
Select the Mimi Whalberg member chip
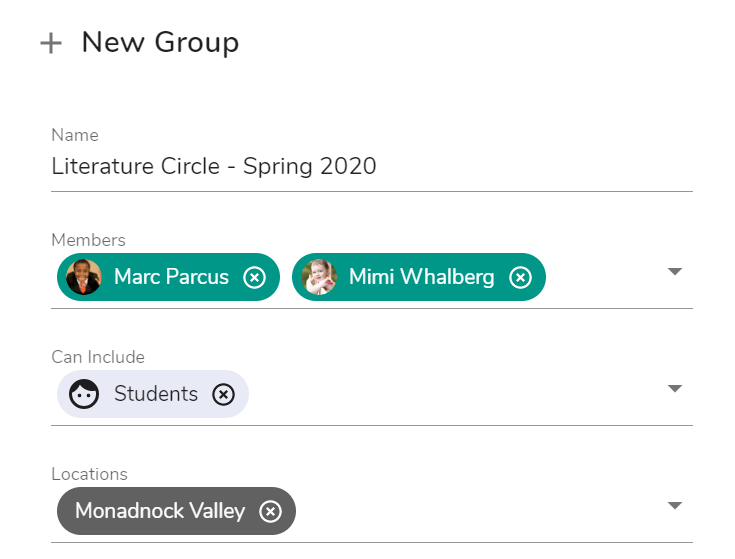(419, 277)
